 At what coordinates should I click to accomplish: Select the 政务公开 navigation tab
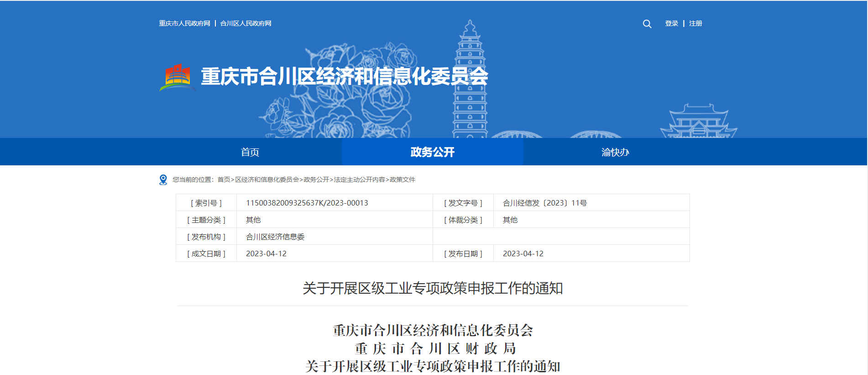(x=432, y=152)
